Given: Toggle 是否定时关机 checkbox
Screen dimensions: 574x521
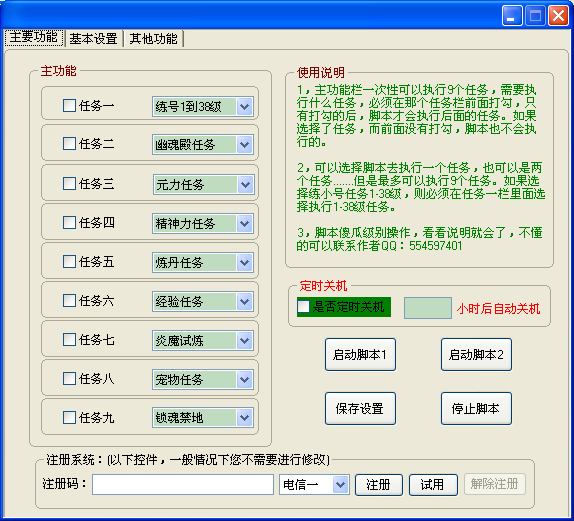Looking at the screenshot, I should [x=303, y=307].
